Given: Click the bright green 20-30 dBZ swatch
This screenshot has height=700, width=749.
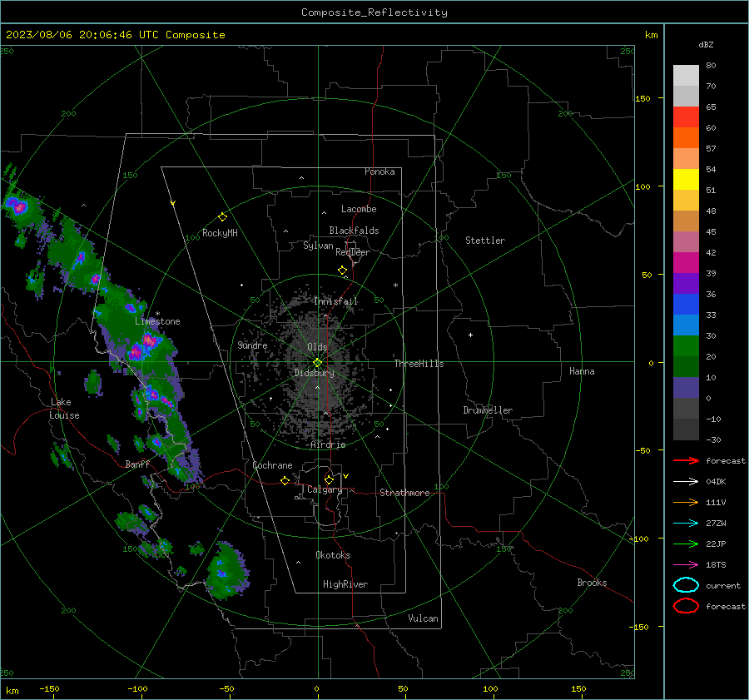Looking at the screenshot, I should click(686, 346).
